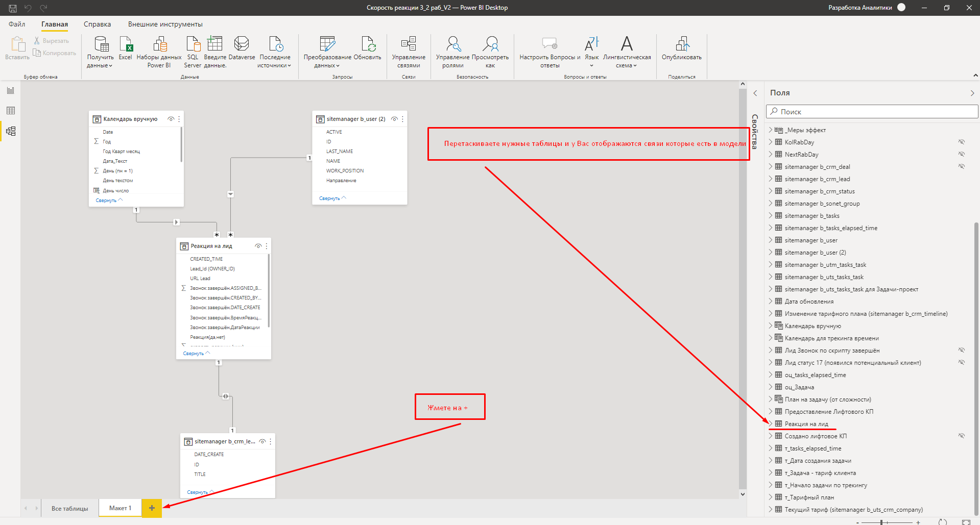Expand Реакция на лид in Fields pane

[x=771, y=424]
